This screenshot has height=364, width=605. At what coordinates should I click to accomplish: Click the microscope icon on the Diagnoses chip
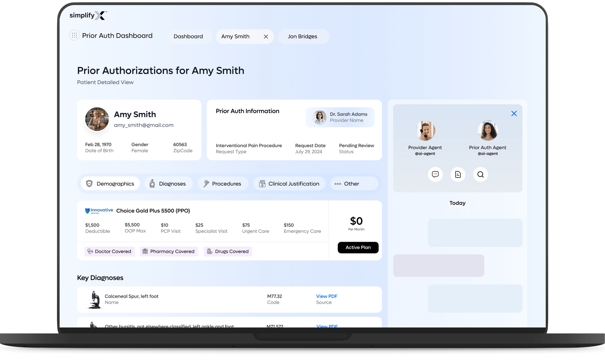pyautogui.click(x=152, y=183)
